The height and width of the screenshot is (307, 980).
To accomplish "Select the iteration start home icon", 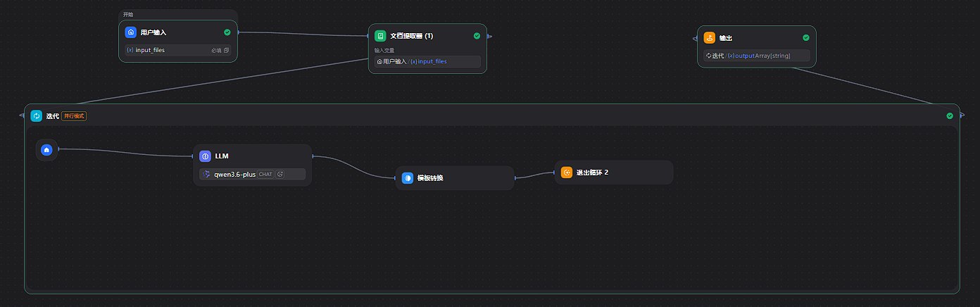I will [x=46, y=150].
